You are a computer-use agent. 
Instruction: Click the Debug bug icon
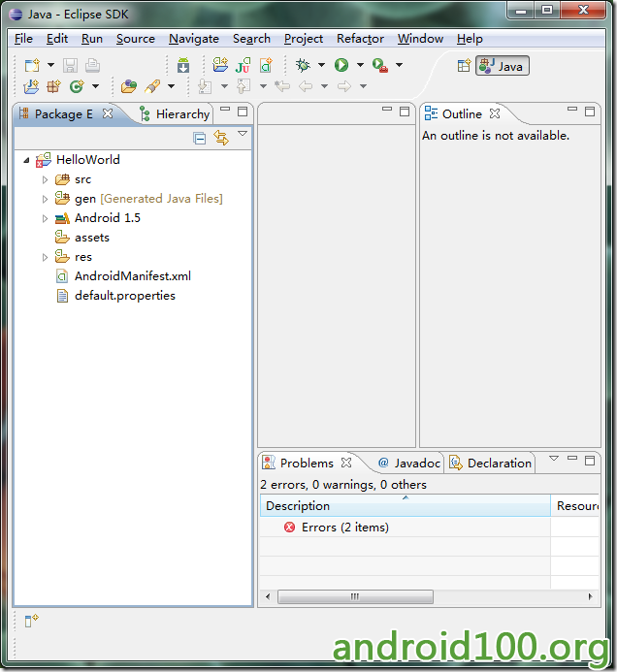click(303, 65)
